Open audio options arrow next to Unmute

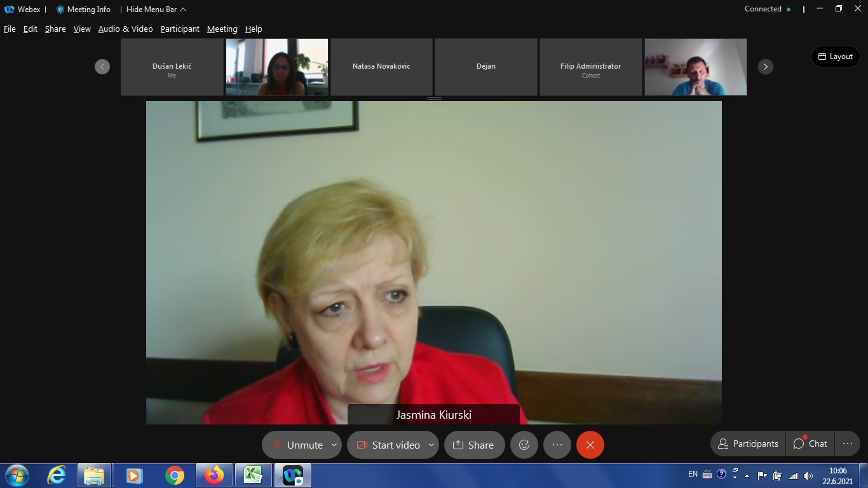coord(334,445)
